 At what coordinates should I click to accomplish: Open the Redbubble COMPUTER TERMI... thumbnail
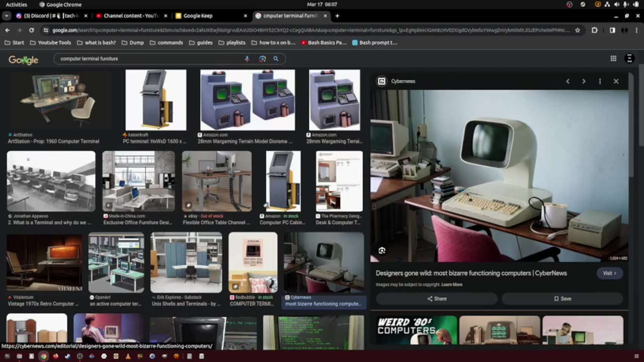253,262
